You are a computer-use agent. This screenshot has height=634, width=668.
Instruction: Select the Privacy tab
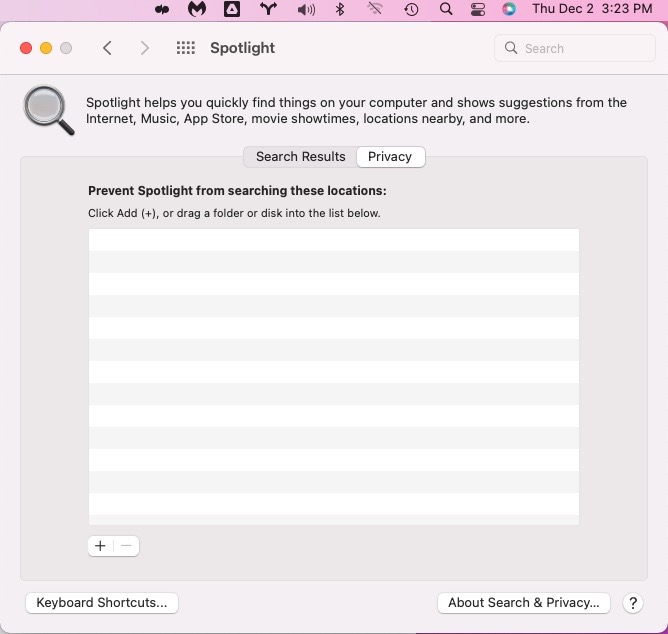[x=390, y=157]
